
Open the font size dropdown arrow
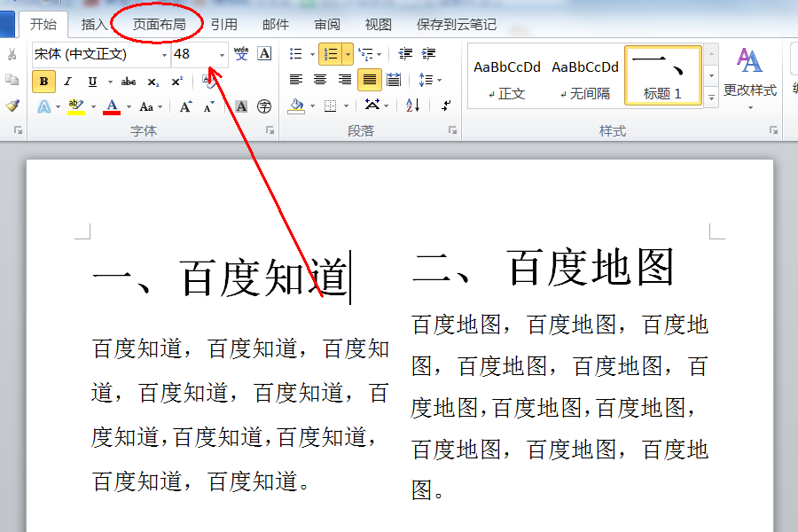point(222,55)
